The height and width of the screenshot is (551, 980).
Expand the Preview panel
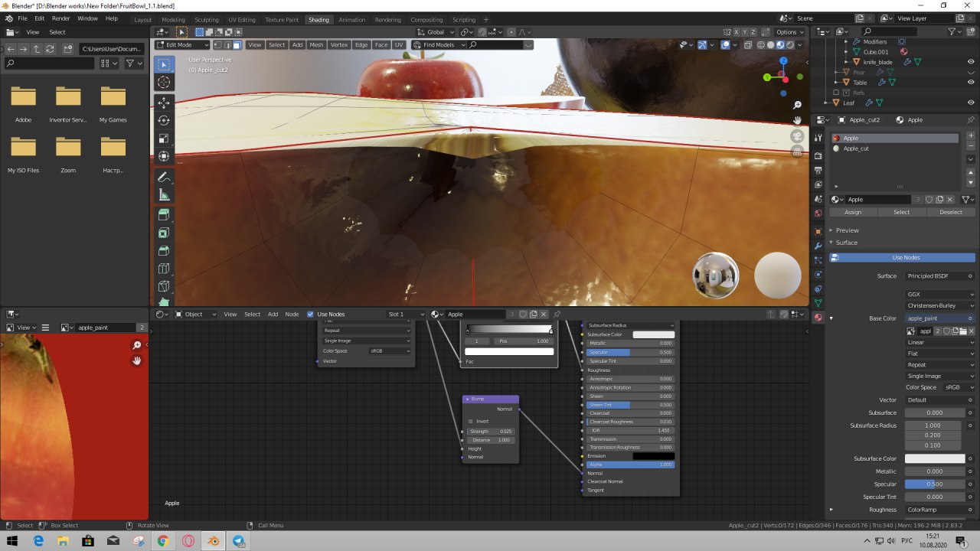pos(846,230)
